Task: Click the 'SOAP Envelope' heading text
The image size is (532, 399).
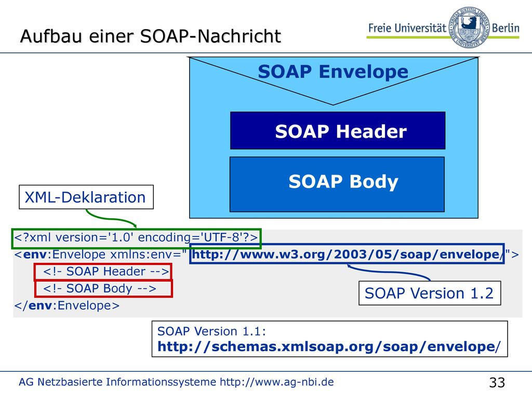Action: 333,72
